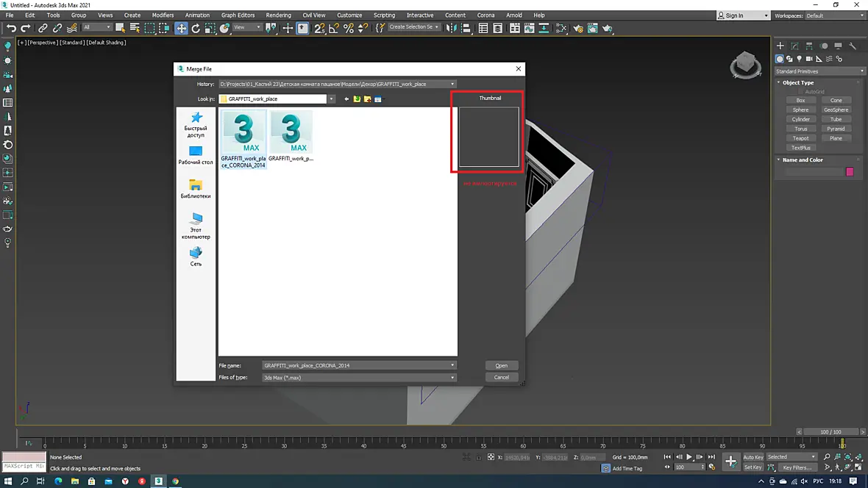Open Рабочий стол location
Screen dimensions: 868x488
click(196, 156)
